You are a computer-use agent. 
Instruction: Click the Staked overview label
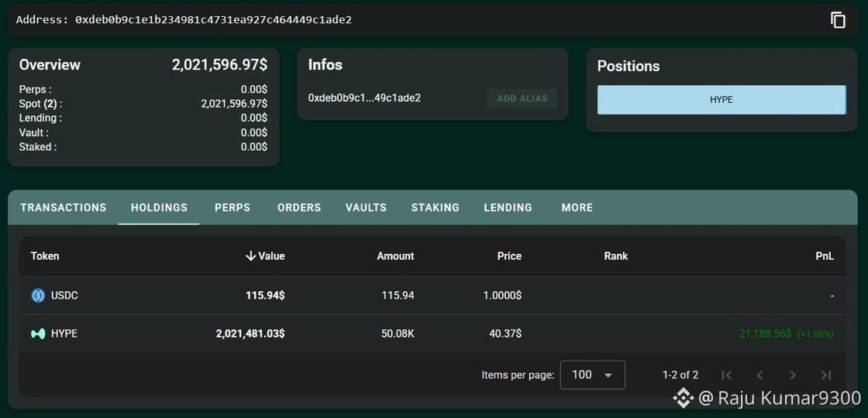click(38, 147)
